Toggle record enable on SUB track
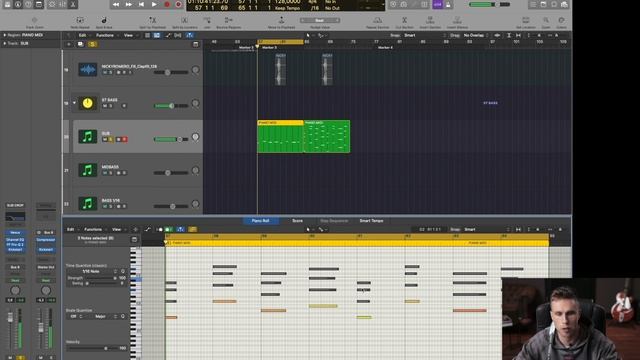 click(x=124, y=140)
